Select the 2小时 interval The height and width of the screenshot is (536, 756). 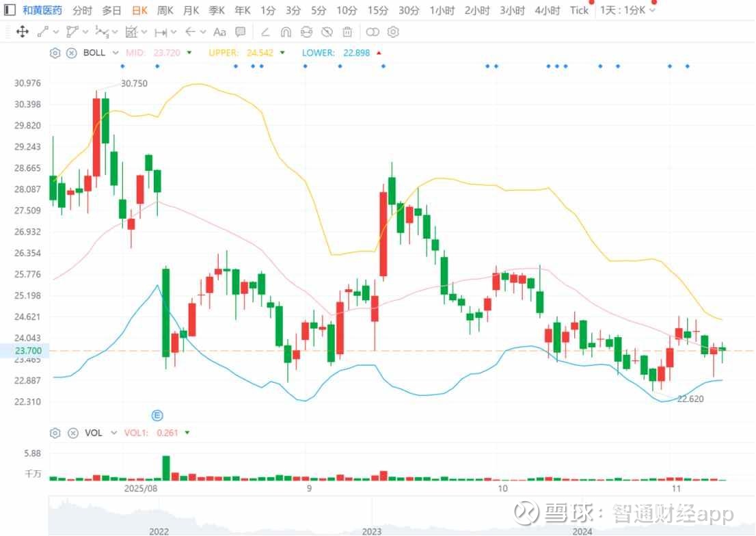[x=477, y=10]
